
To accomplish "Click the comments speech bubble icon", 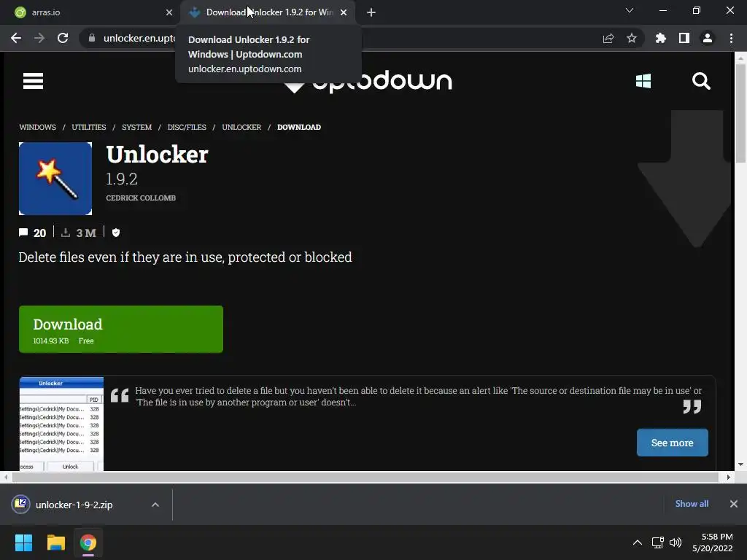I will tap(23, 233).
